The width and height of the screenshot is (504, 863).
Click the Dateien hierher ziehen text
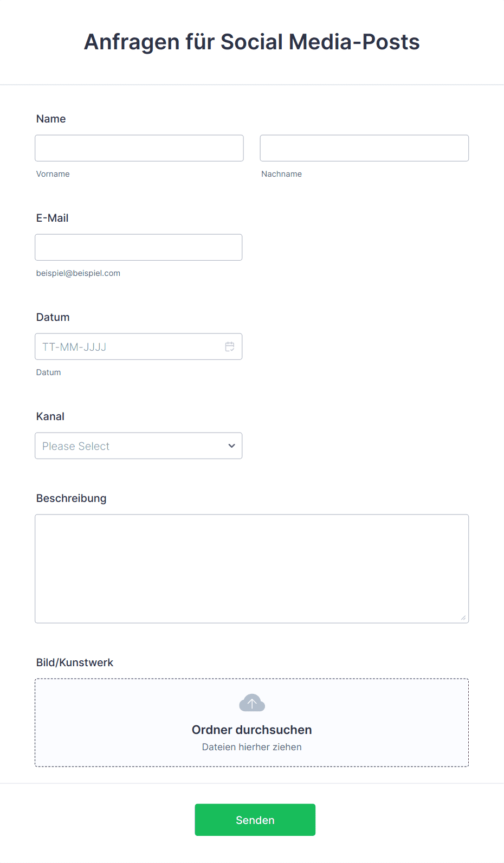(x=252, y=747)
